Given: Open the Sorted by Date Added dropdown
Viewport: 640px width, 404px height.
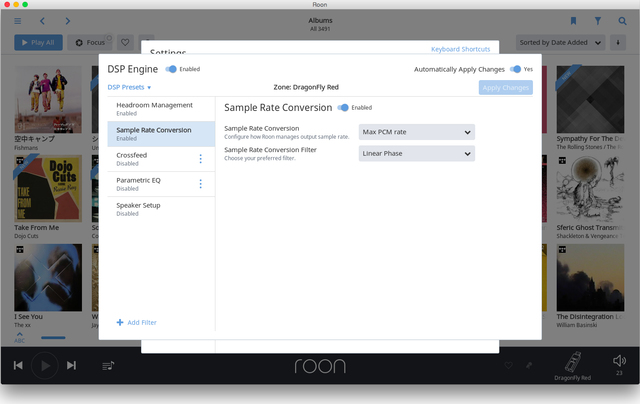Looking at the screenshot, I should coord(560,42).
